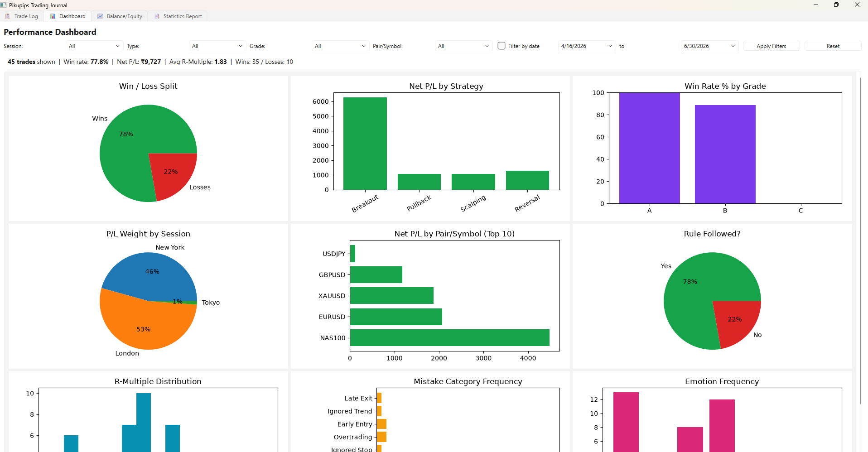Click the 'Net P/L by Strategy' chart title
This screenshot has height=452, width=868.
pos(446,86)
